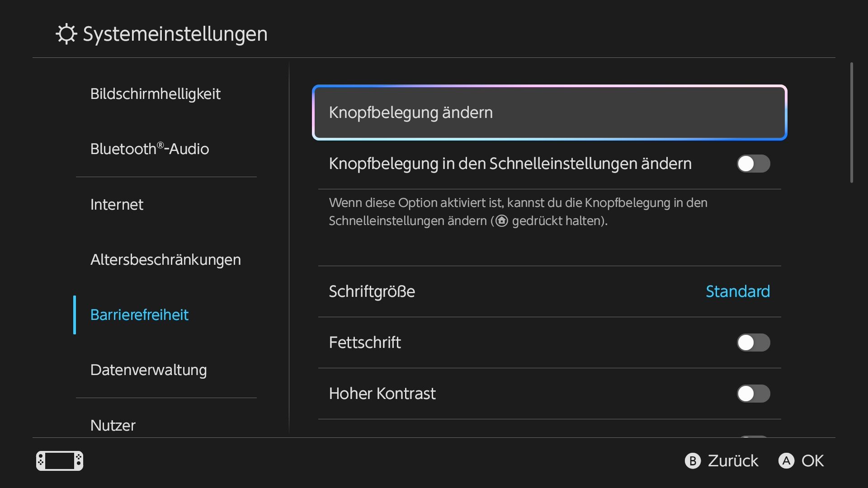The height and width of the screenshot is (488, 868).
Task: Click the Systemeinstellungen gear icon
Action: (x=66, y=34)
